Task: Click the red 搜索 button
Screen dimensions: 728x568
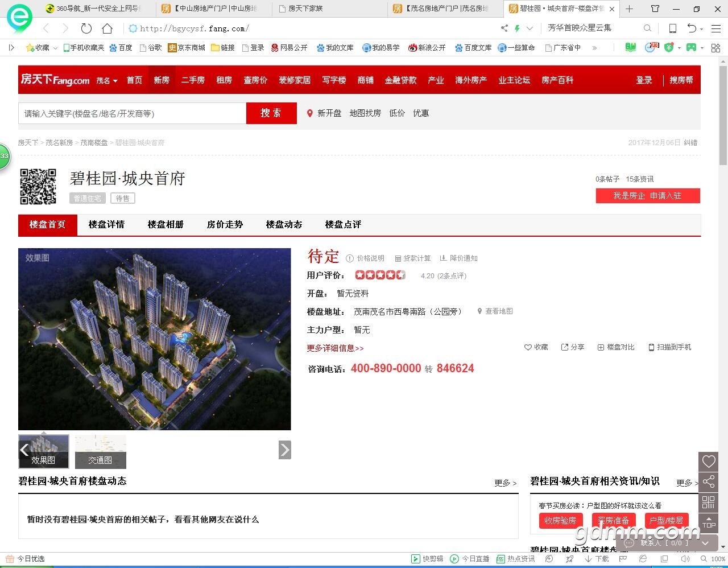Action: [271, 113]
